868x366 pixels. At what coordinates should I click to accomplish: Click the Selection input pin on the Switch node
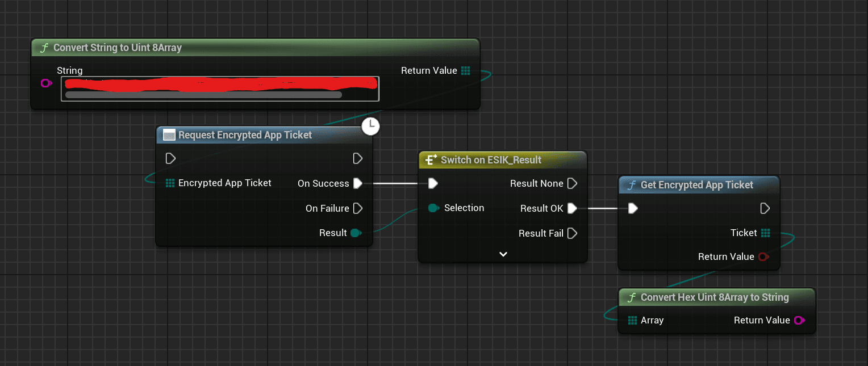[433, 208]
